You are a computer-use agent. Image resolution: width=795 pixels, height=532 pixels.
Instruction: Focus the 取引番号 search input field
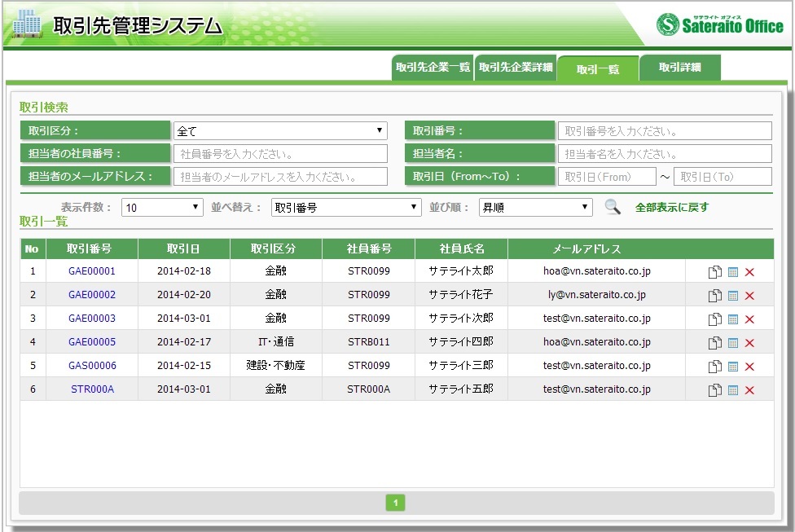point(665,131)
